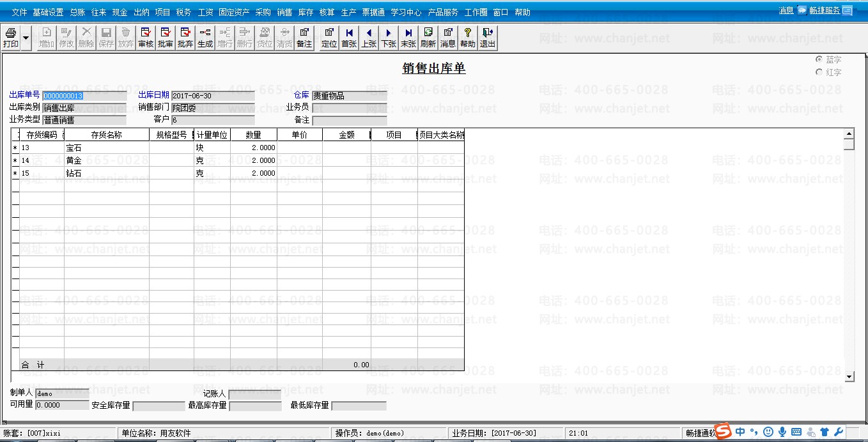Click the 增加 add toolbar icon
The width and height of the screenshot is (868, 442).
click(x=47, y=38)
